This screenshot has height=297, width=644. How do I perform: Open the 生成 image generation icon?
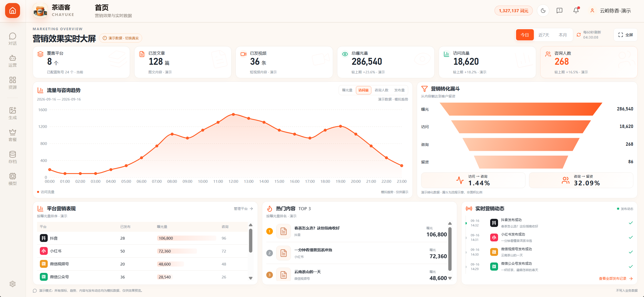click(12, 113)
